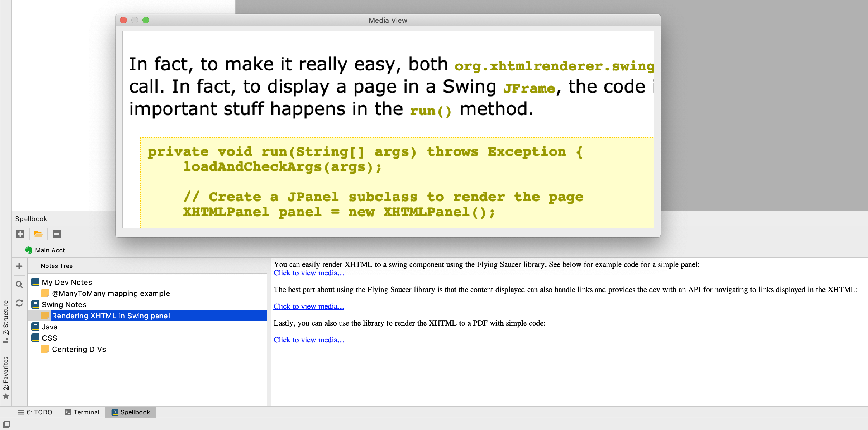Open the @ManyToMany mapping example note
868x430 pixels.
tap(111, 293)
